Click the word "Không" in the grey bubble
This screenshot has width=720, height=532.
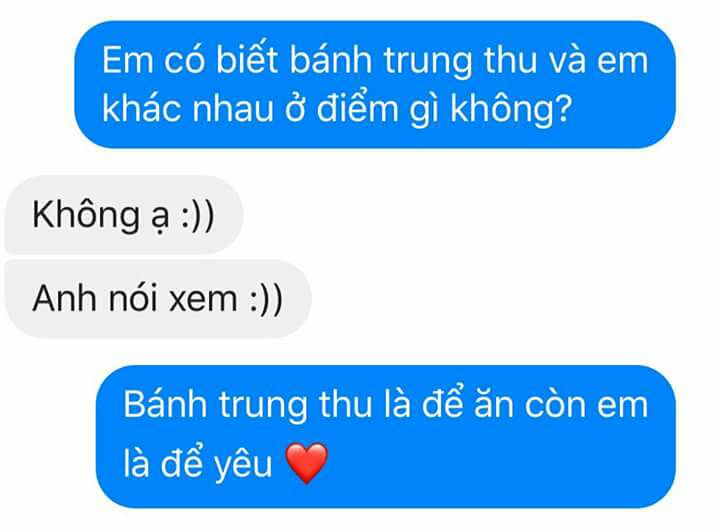86,215
